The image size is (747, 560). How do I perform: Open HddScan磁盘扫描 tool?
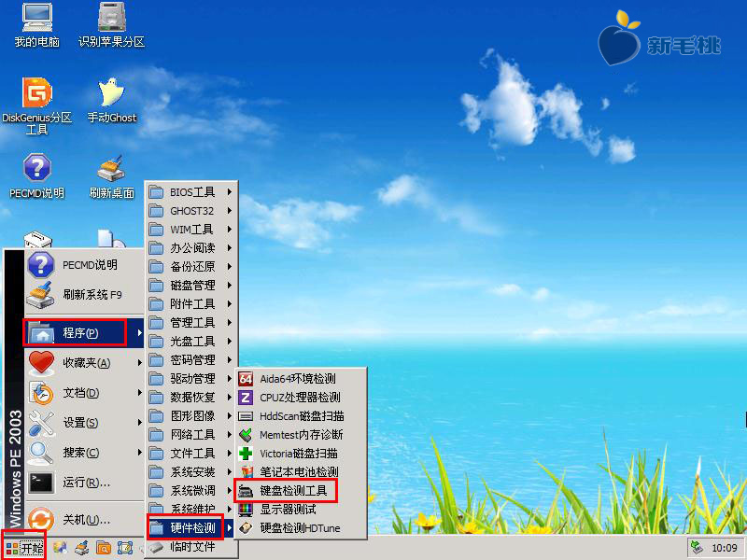tap(301, 415)
